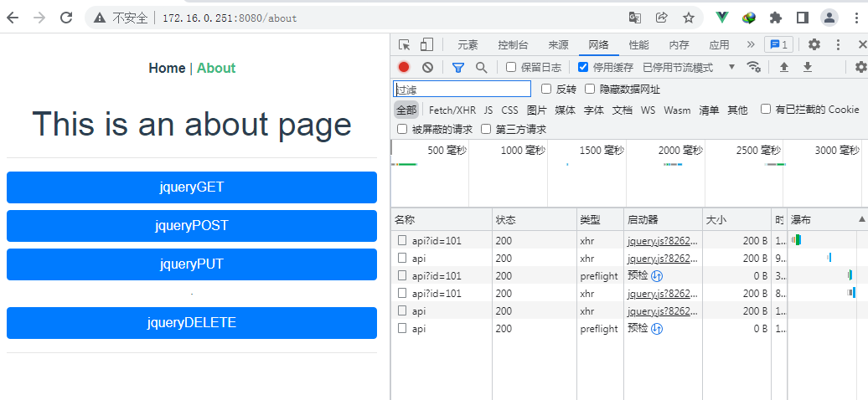Click the colorful globe extension icon
This screenshot has height=400, width=868.
[749, 18]
